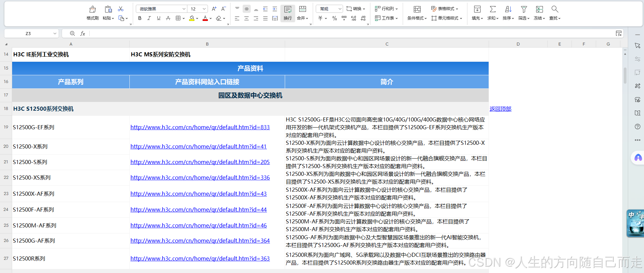Open the help question-mark icon in the sidebar
This screenshot has height=273, width=644.
(x=638, y=127)
